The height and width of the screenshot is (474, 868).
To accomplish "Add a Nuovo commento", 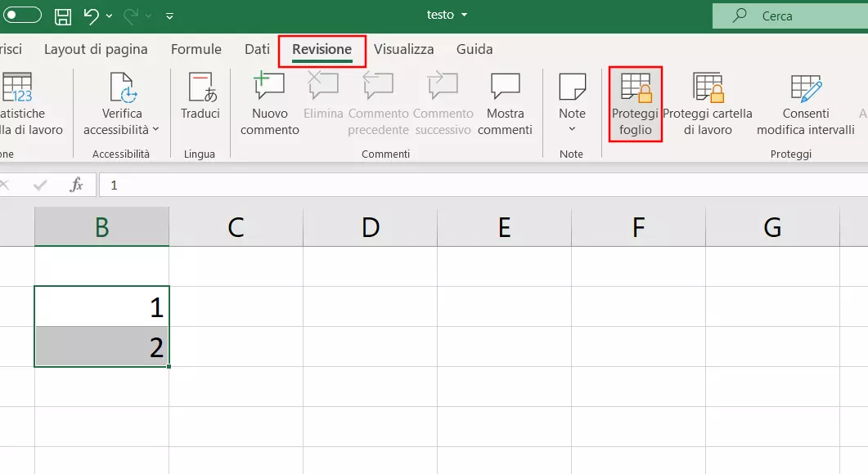I will pos(270,104).
